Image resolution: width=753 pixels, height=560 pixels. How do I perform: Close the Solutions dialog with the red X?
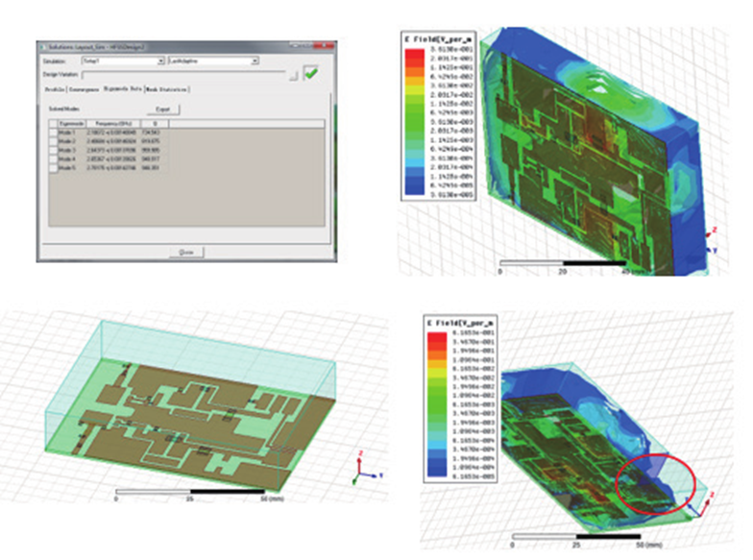point(326,46)
